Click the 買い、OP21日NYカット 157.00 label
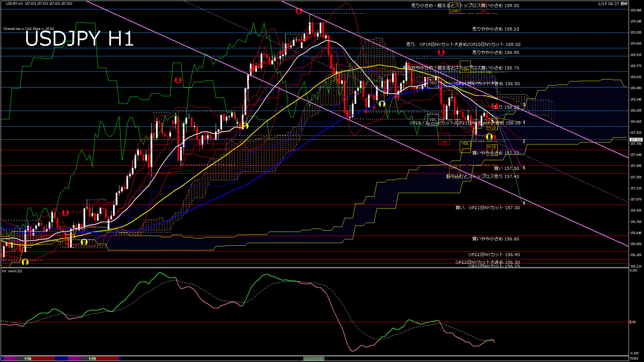The height and width of the screenshot is (362, 644). (487, 208)
